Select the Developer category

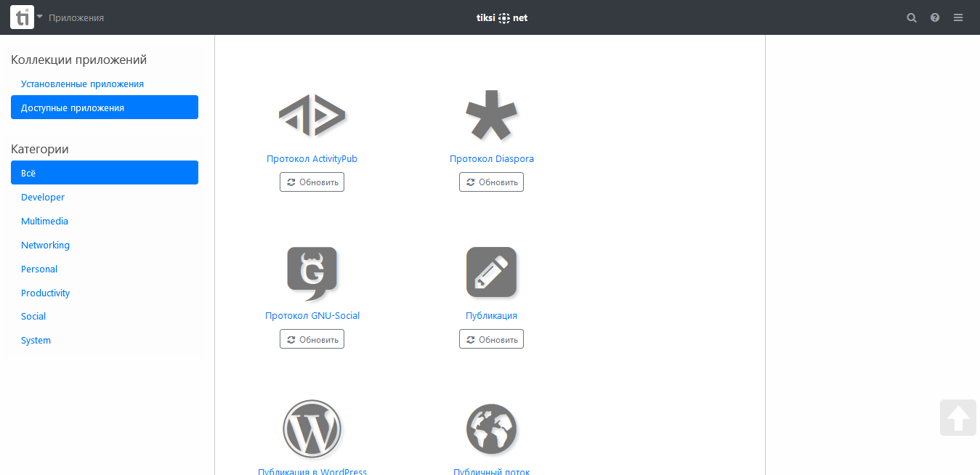click(105, 197)
